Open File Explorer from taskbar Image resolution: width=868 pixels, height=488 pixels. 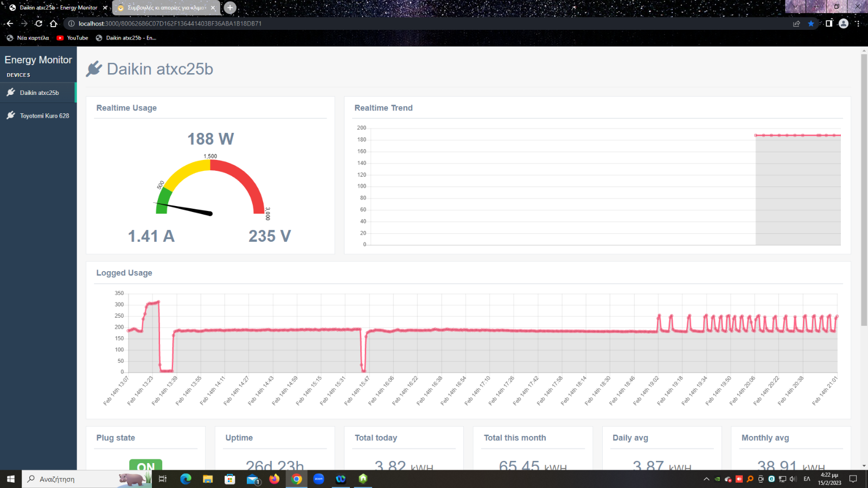208,479
